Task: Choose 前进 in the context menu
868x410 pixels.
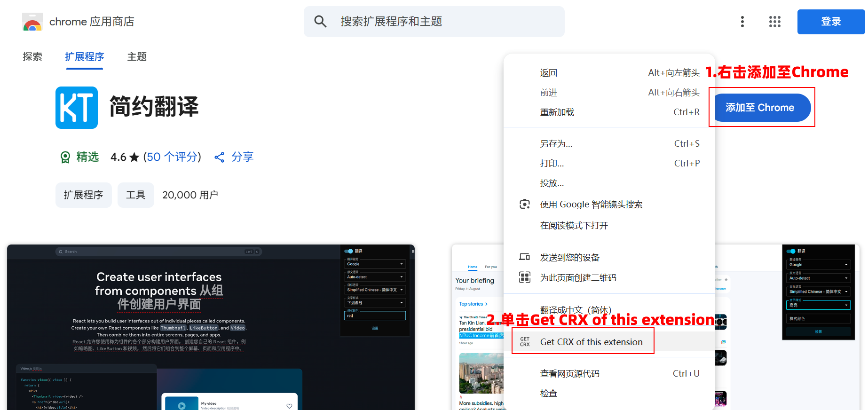Action: tap(609, 93)
